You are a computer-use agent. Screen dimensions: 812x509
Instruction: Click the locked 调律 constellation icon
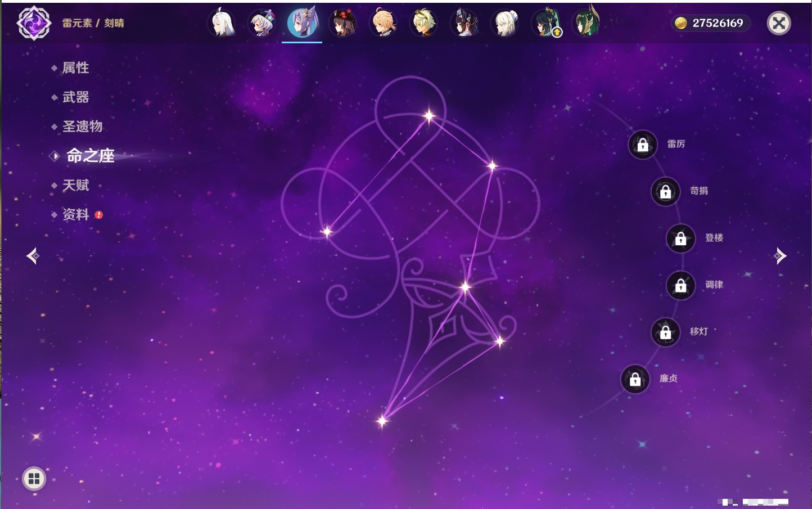pyautogui.click(x=680, y=285)
